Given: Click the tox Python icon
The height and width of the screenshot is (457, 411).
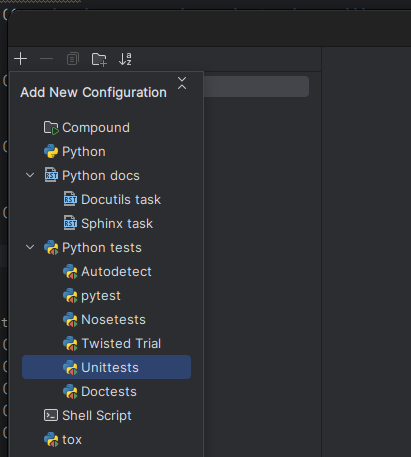Looking at the screenshot, I should point(51,439).
